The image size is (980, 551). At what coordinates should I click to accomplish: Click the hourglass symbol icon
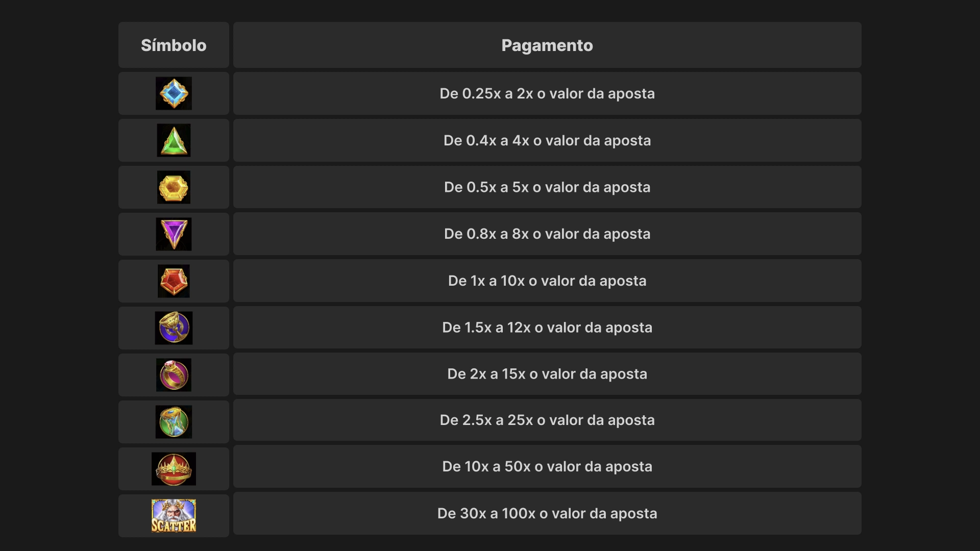tap(174, 422)
